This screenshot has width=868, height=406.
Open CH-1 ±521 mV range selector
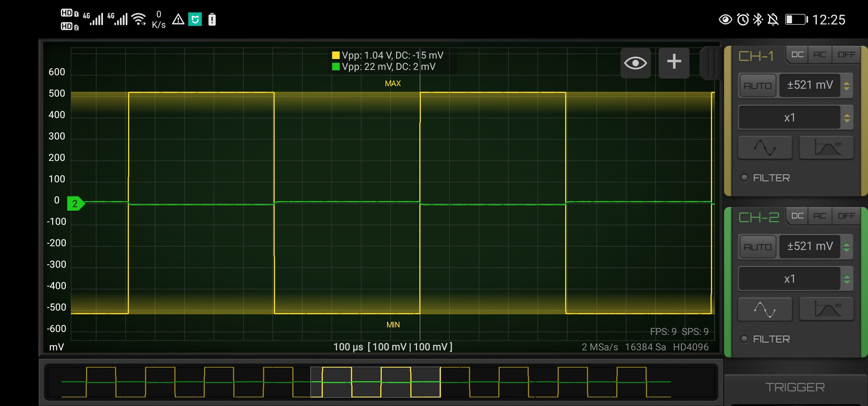click(x=810, y=85)
